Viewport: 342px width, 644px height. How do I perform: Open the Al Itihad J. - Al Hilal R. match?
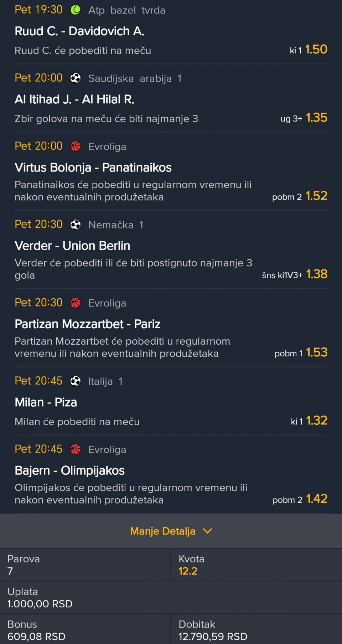(74, 99)
